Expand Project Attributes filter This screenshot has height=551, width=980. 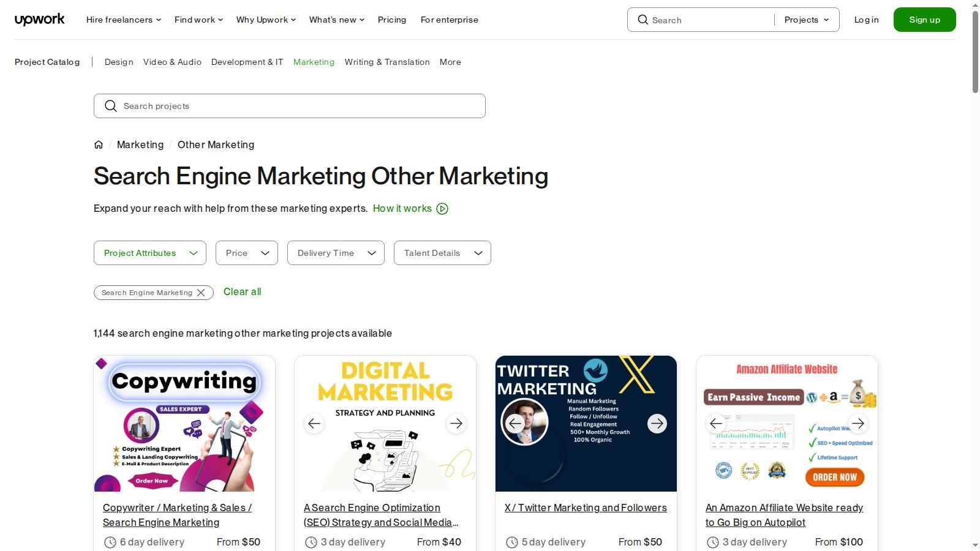150,253
